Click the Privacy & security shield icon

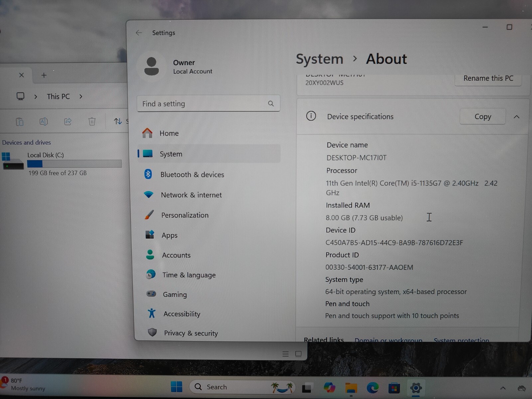click(152, 332)
